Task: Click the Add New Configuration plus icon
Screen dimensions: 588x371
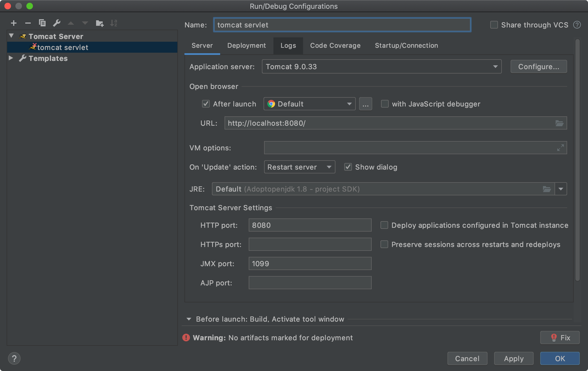Action: (14, 23)
